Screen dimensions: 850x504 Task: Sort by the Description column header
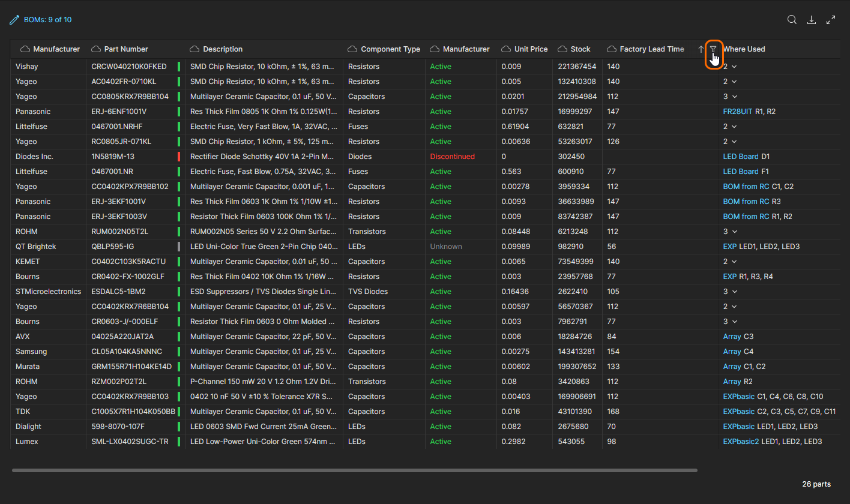click(223, 49)
